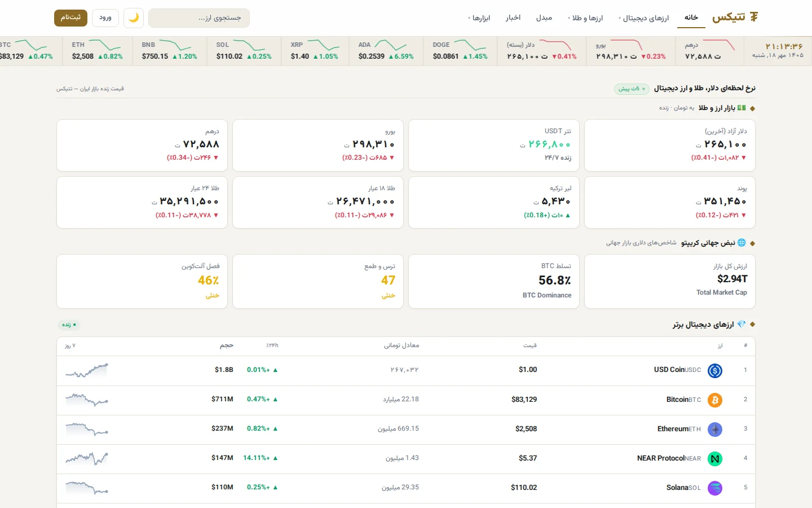This screenshot has width=812, height=508.
Task: Click the Ethereum coin icon in the table
Action: click(715, 429)
